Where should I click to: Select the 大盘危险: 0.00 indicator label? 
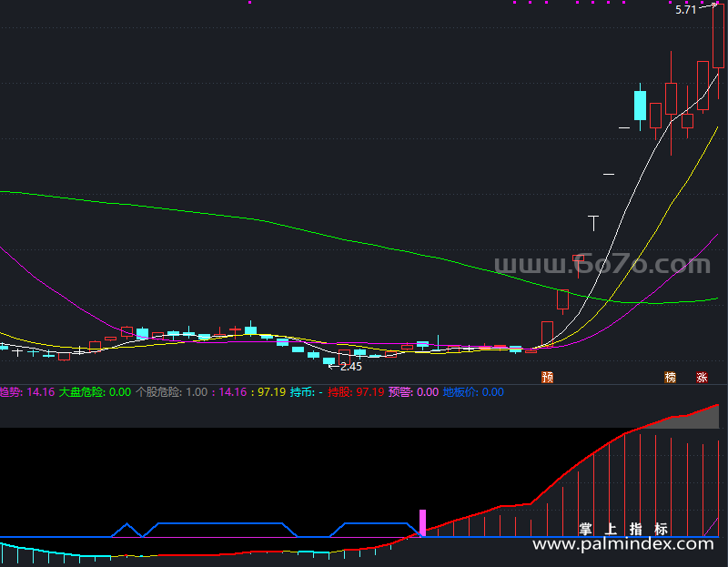[x=95, y=392]
